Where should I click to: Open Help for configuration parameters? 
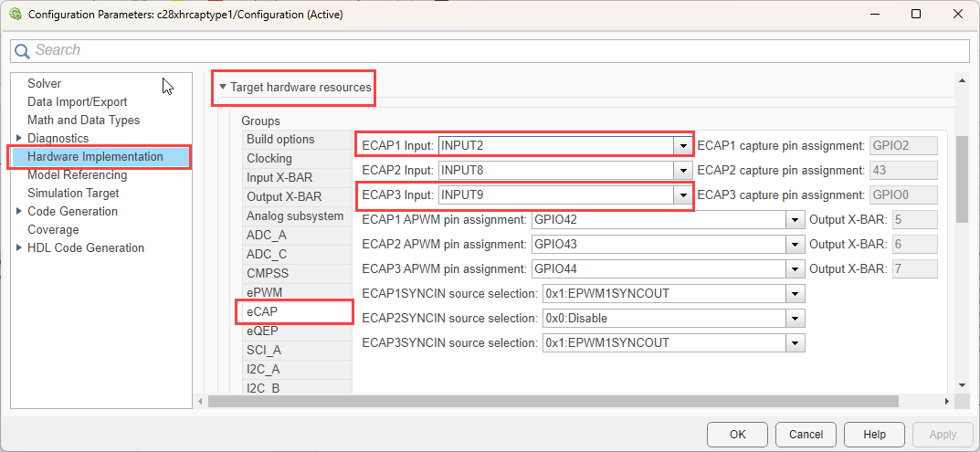[874, 434]
